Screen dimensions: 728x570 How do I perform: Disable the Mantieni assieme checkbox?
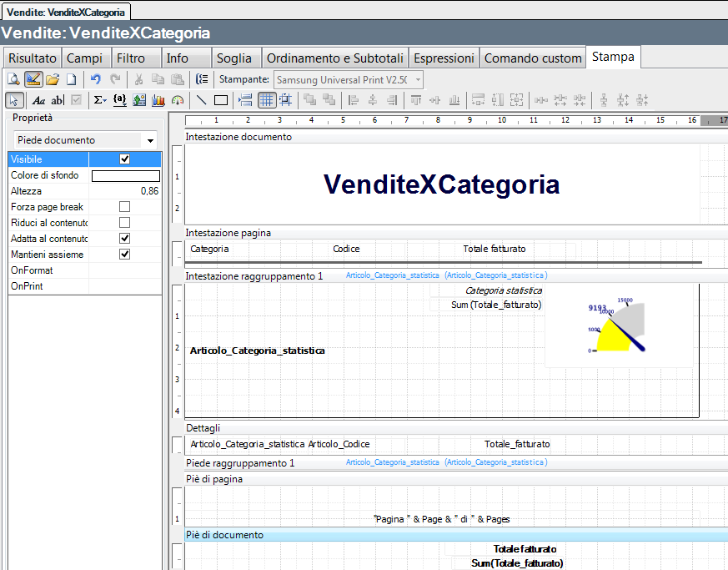[125, 255]
